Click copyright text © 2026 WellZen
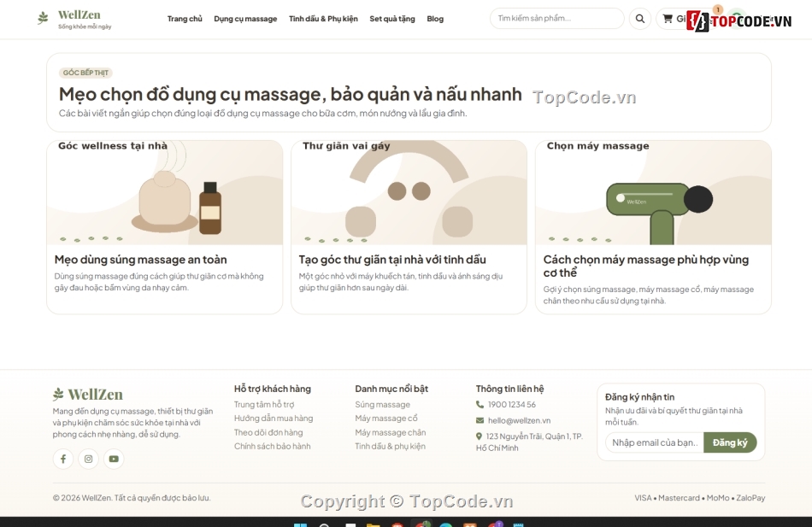 [x=132, y=497]
